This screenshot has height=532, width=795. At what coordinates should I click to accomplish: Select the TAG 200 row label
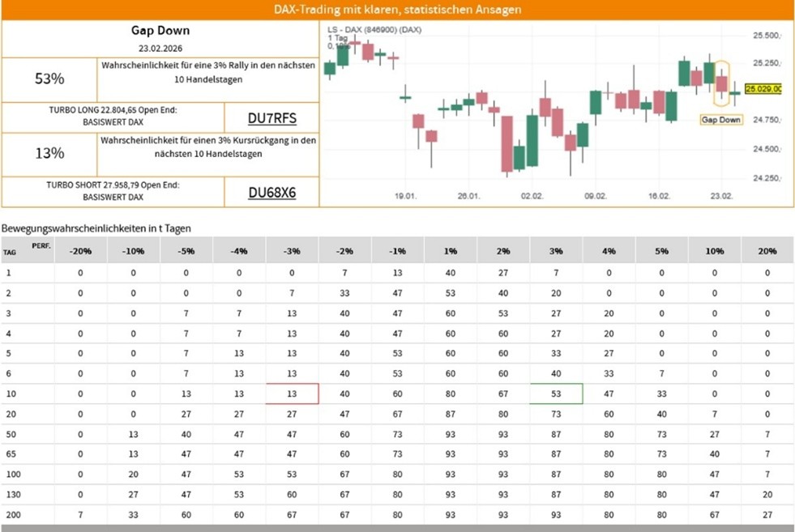[x=10, y=516]
